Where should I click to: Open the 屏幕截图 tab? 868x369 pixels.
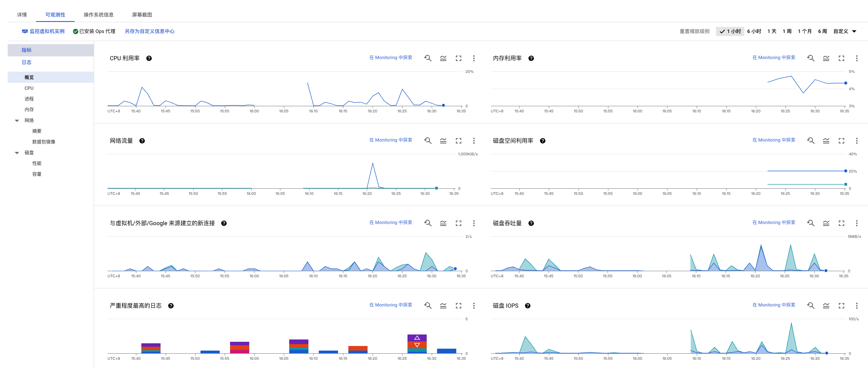pyautogui.click(x=142, y=15)
